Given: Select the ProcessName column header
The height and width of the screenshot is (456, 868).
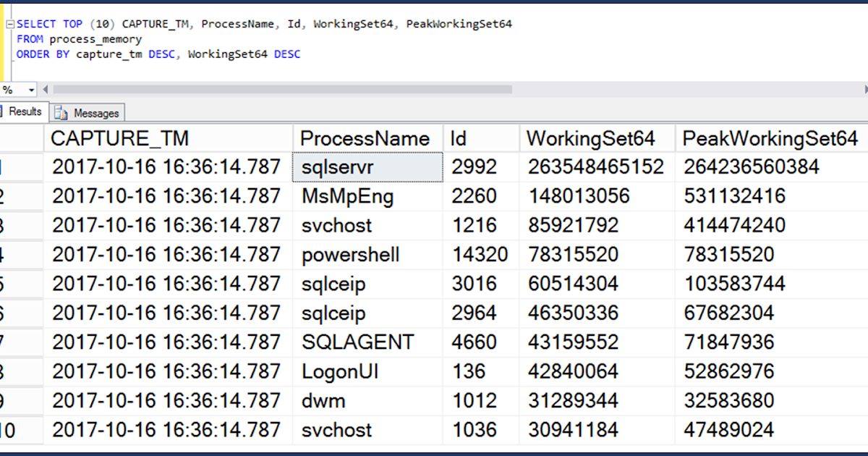Looking at the screenshot, I should pos(369,138).
